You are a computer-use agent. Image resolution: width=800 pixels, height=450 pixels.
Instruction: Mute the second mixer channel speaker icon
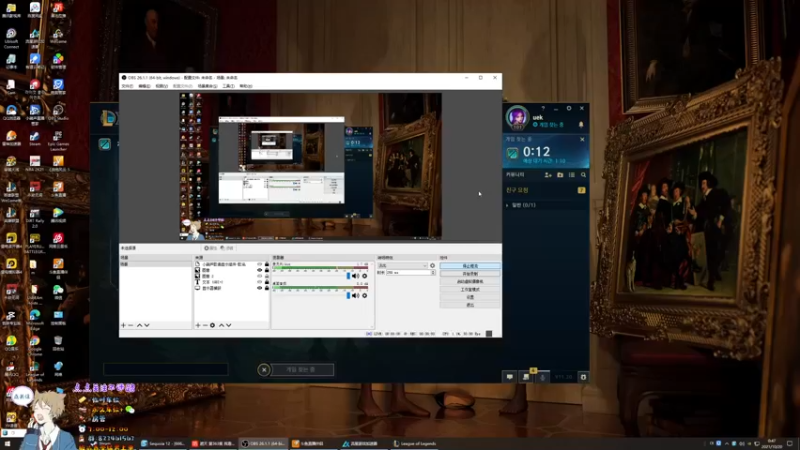click(x=356, y=295)
